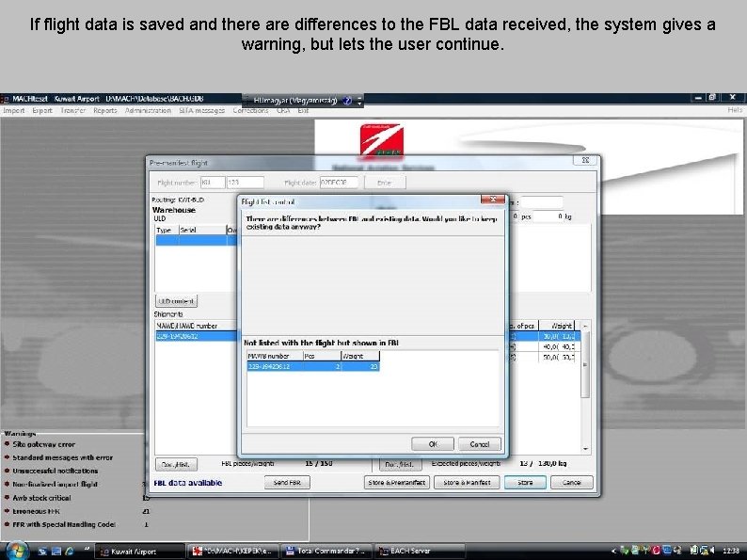747x560 pixels.
Task: Switch to Total Commander taskbar button
Action: click(x=326, y=551)
